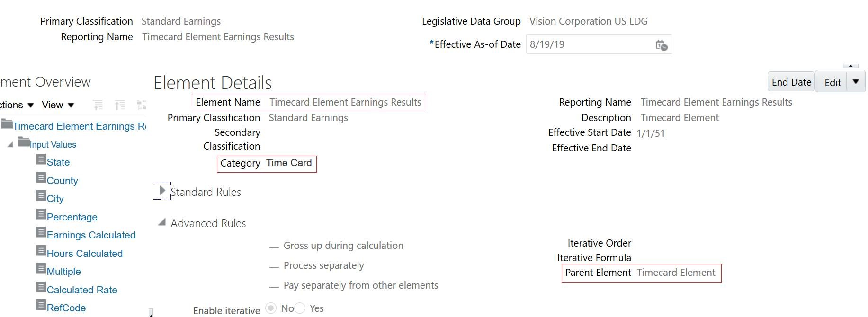The width and height of the screenshot is (868, 317).
Task: Select No for Enable iterative
Action: pyautogui.click(x=271, y=308)
